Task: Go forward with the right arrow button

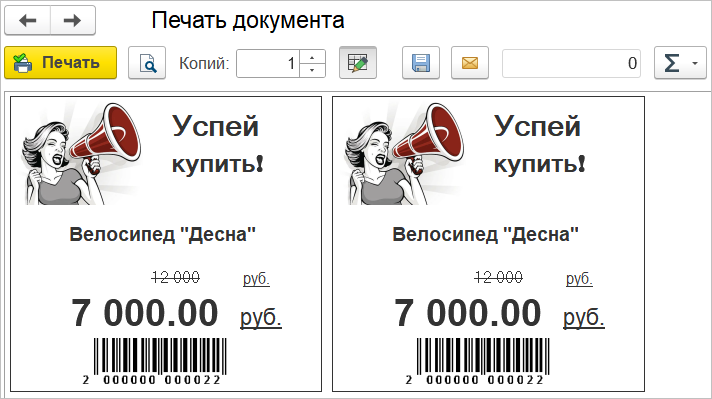Action: click(x=73, y=20)
